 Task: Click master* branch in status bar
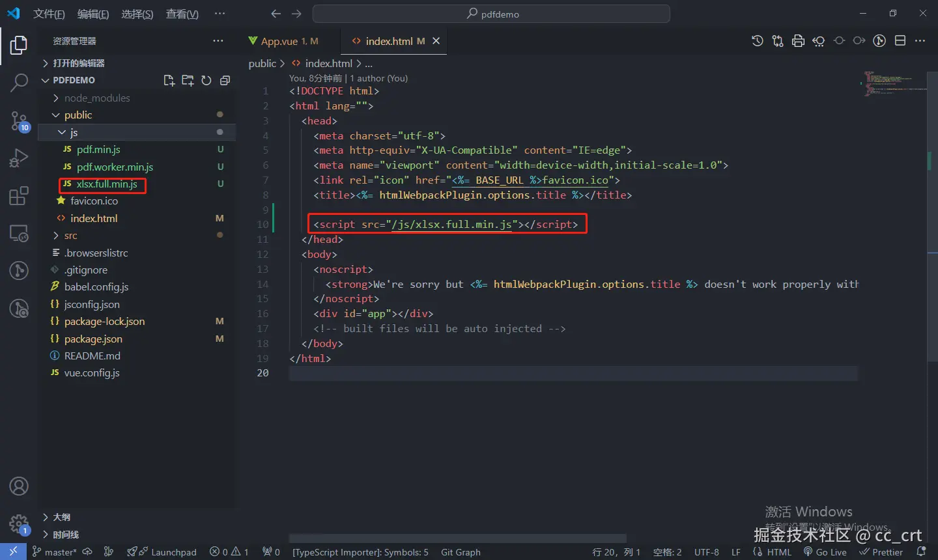[55, 552]
